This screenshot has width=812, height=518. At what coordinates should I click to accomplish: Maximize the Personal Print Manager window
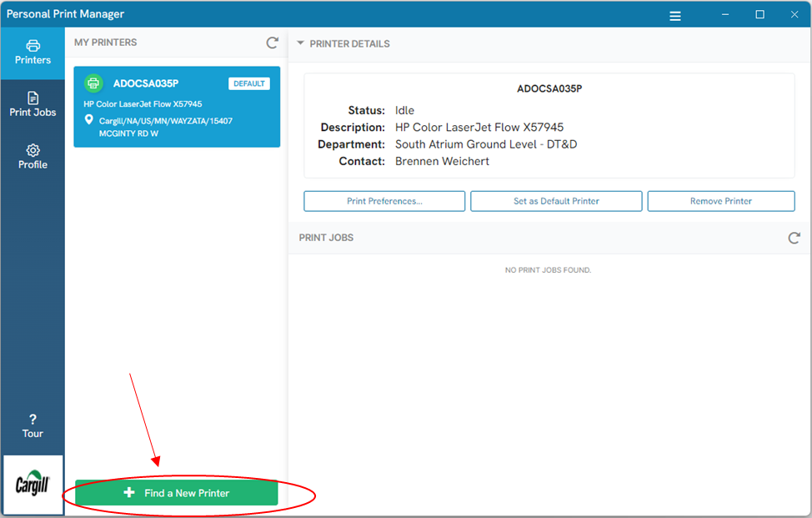click(759, 14)
